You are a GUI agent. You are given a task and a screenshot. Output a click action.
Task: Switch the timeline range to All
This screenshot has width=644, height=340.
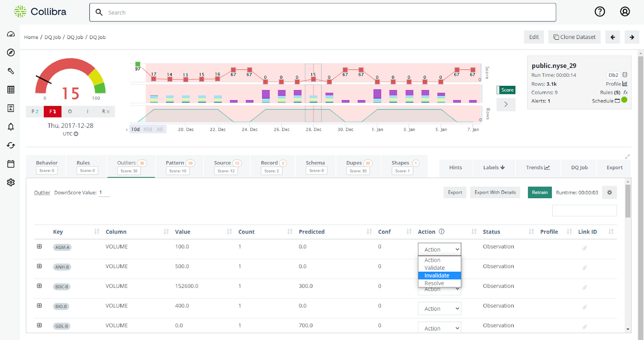click(159, 129)
